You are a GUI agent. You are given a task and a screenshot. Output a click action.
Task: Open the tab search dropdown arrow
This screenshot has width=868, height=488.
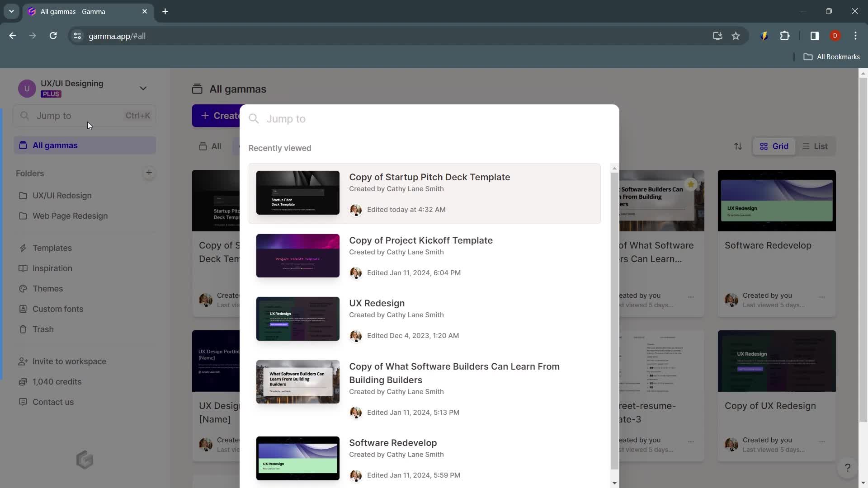pyautogui.click(x=11, y=11)
